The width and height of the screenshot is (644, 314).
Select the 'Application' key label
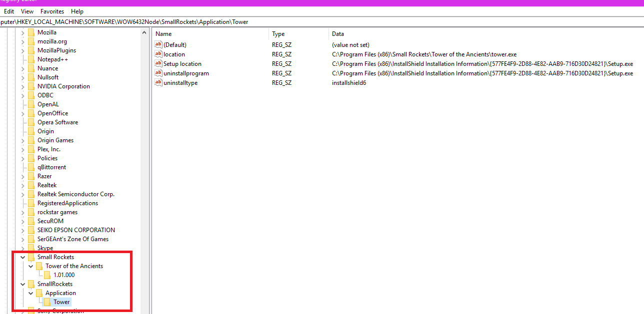pos(60,293)
